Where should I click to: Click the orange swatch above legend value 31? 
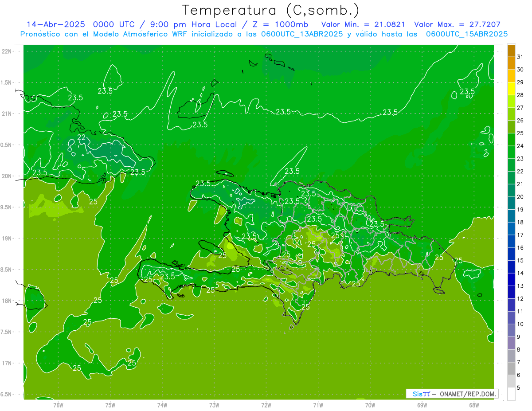(511, 51)
